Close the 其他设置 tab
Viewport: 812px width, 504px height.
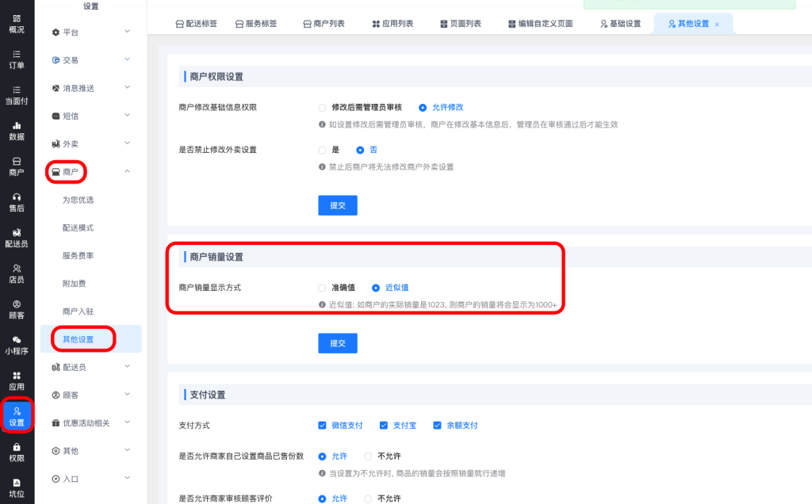718,25
